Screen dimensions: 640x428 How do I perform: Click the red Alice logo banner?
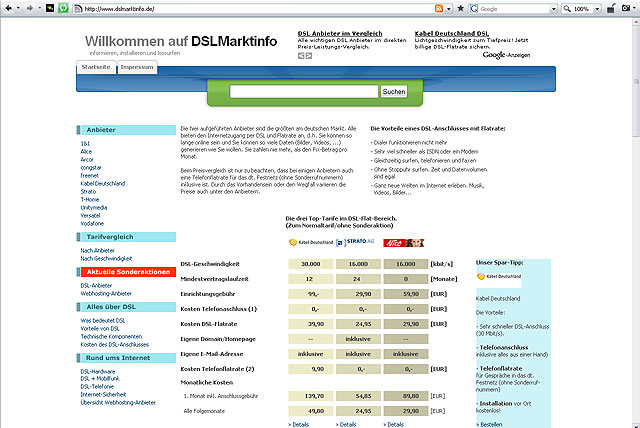tap(404, 243)
